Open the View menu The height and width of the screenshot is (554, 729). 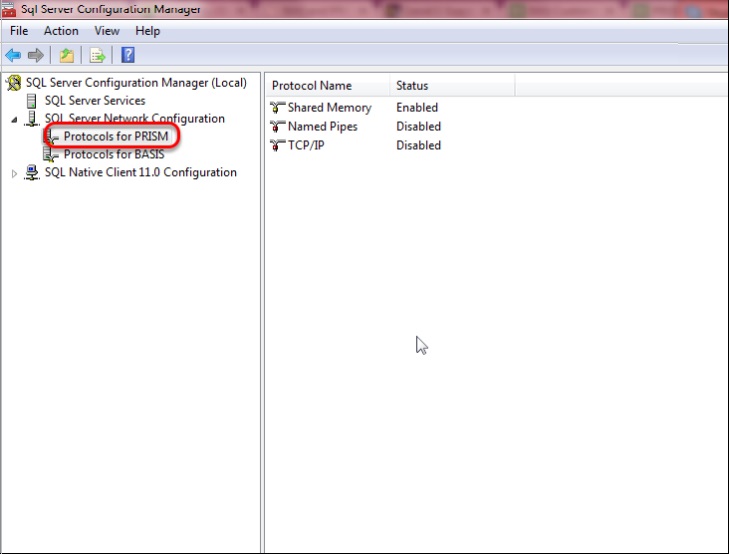(x=107, y=31)
